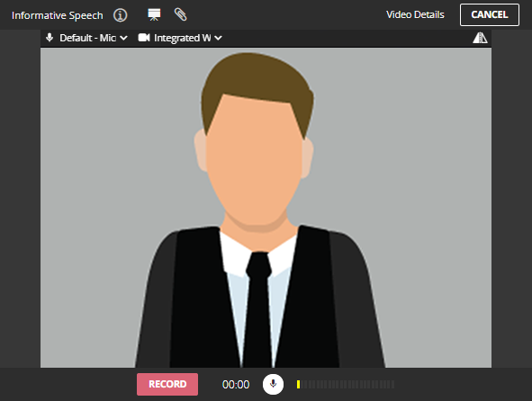The width and height of the screenshot is (532, 401).
Task: Click the Informative Speech title
Action: [x=57, y=15]
